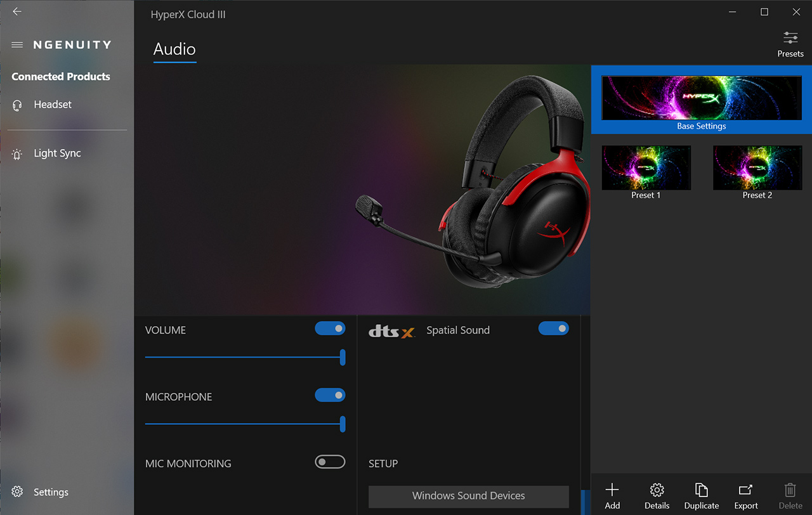Enable Mic Monitoring switch
812x515 pixels.
(331, 462)
